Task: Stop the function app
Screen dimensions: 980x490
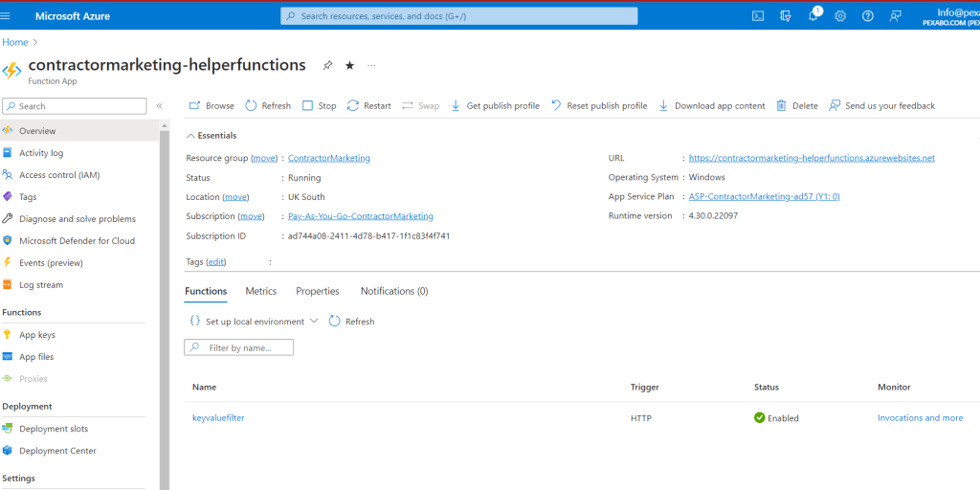Action: pos(320,106)
